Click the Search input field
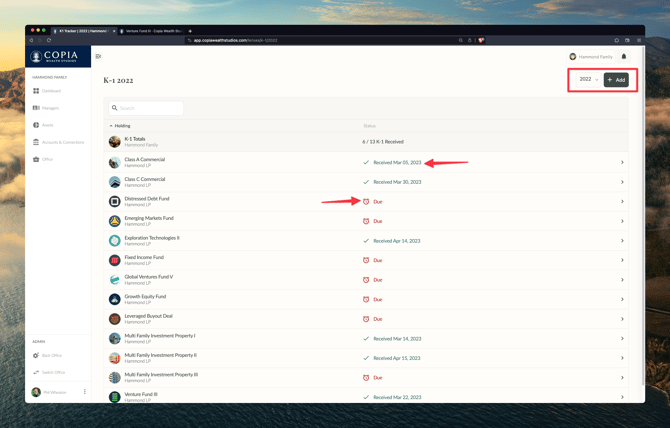This screenshot has width=670, height=428. pyautogui.click(x=148, y=108)
